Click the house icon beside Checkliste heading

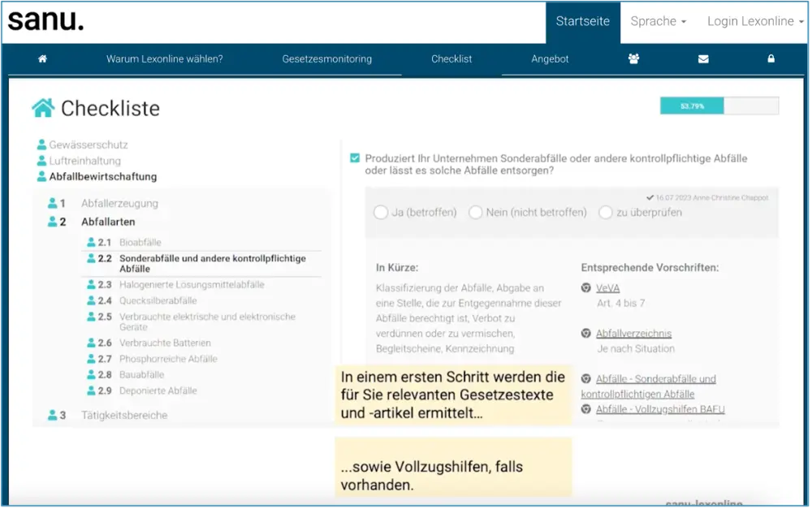[43, 108]
